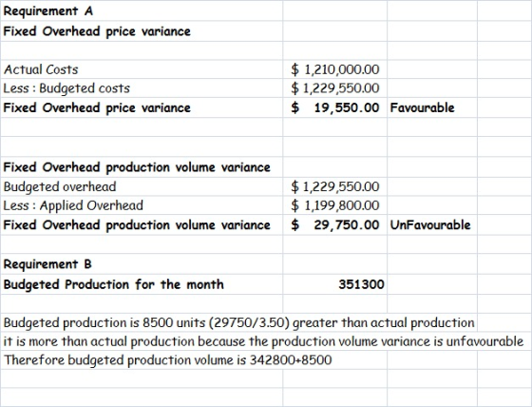Screen dimensions: 532x407
Task: Click the 'Less : Applied Overhead' cell
Action: point(142,205)
